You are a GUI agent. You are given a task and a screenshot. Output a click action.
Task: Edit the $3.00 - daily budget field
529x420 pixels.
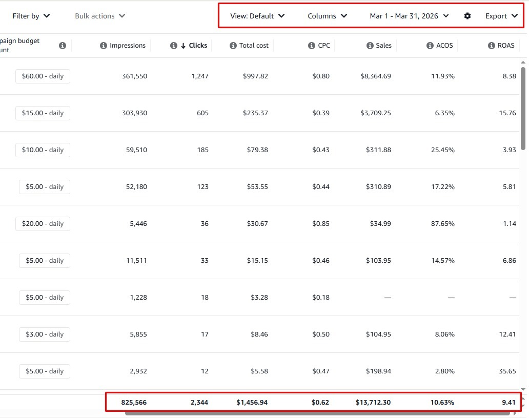pyautogui.click(x=45, y=334)
